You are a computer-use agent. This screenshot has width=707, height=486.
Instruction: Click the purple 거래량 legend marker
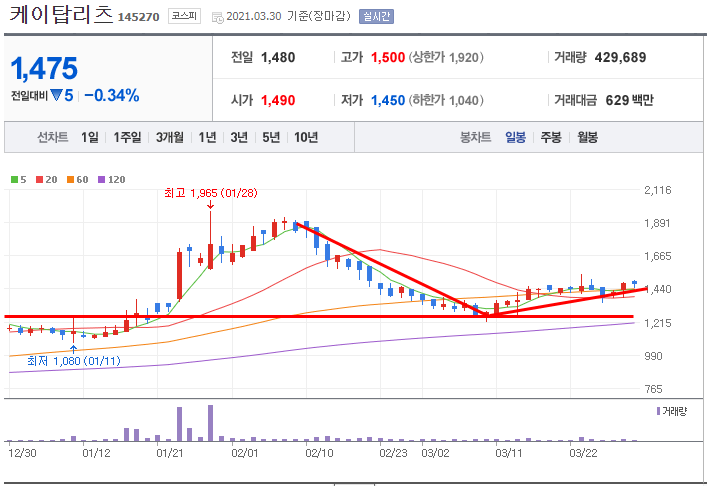[658, 411]
